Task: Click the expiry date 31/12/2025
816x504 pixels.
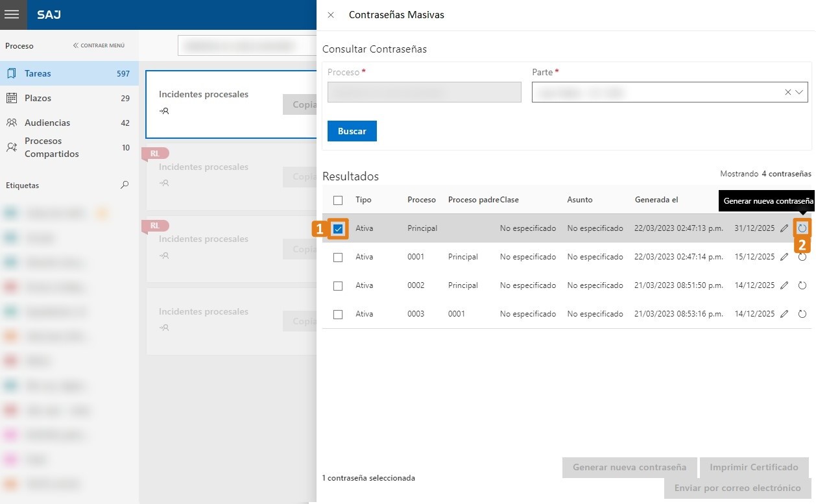Action: click(x=754, y=228)
